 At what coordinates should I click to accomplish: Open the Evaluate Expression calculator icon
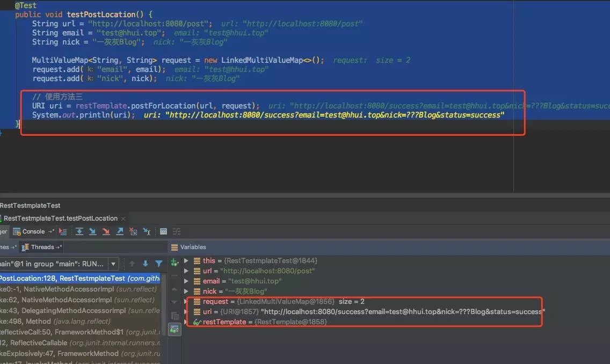tap(163, 232)
